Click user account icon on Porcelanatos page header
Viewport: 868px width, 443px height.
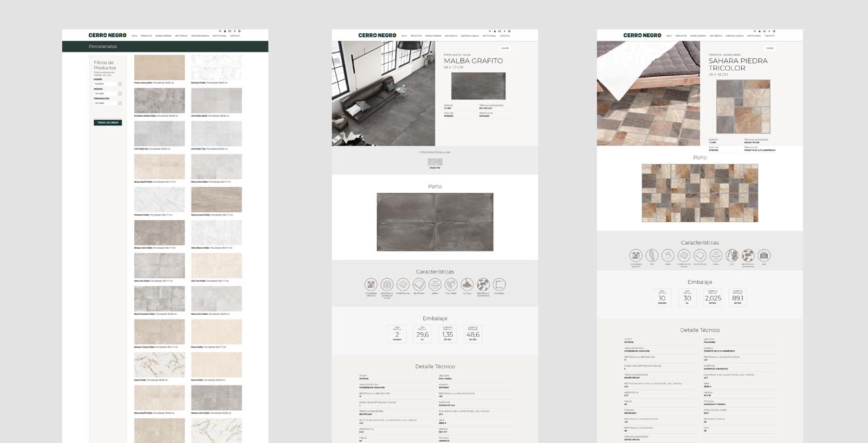[225, 31]
